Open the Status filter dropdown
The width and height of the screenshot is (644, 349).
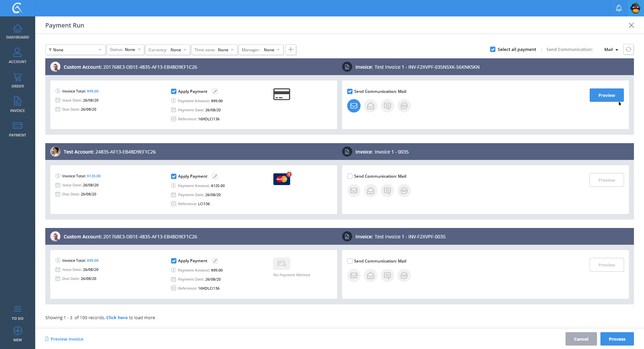pyautogui.click(x=125, y=50)
